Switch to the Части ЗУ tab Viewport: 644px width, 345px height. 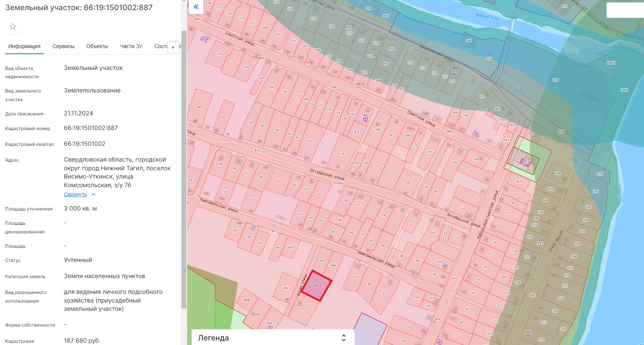tap(131, 46)
